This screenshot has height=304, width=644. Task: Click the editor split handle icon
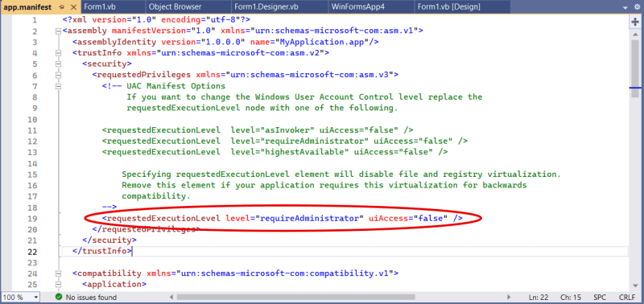coord(634,23)
